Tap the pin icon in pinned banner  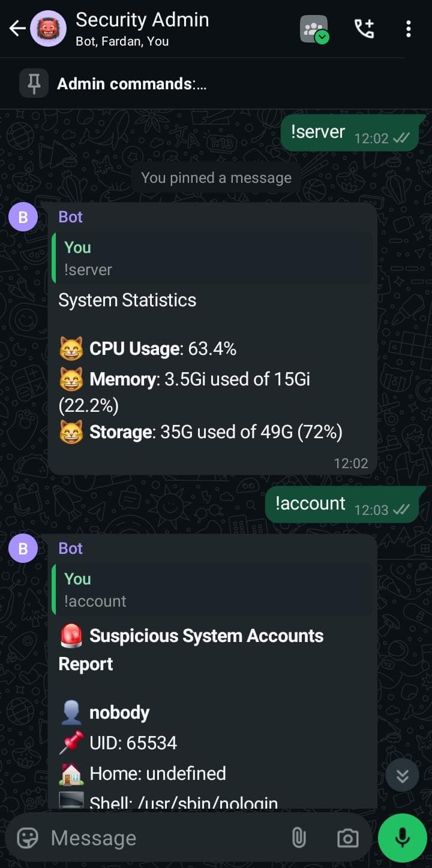click(34, 83)
